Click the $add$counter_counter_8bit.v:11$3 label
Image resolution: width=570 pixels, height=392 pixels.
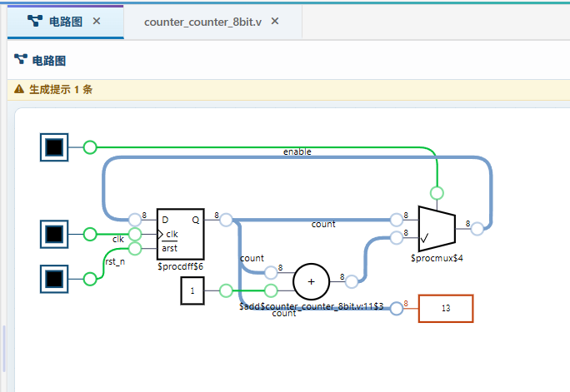311,306
